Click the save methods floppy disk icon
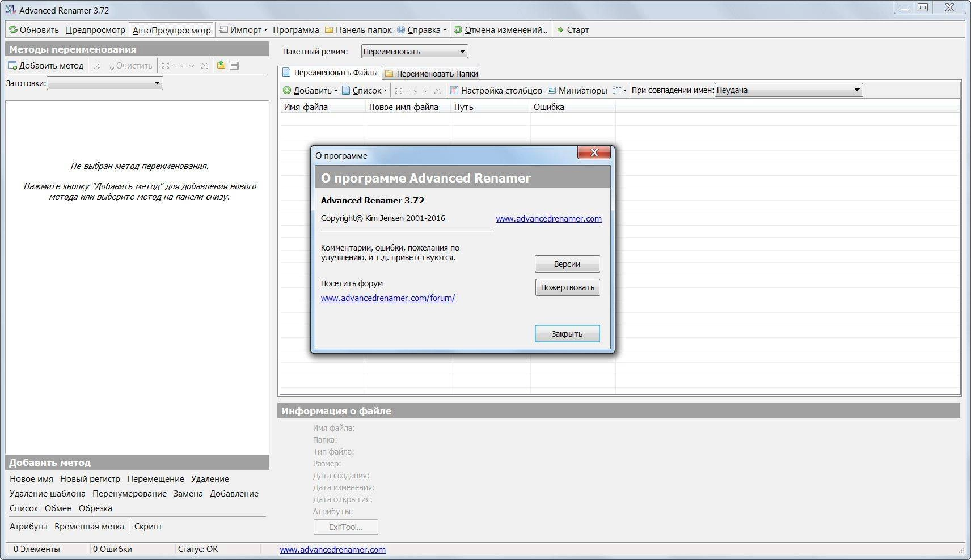The height and width of the screenshot is (560, 971). coord(234,65)
